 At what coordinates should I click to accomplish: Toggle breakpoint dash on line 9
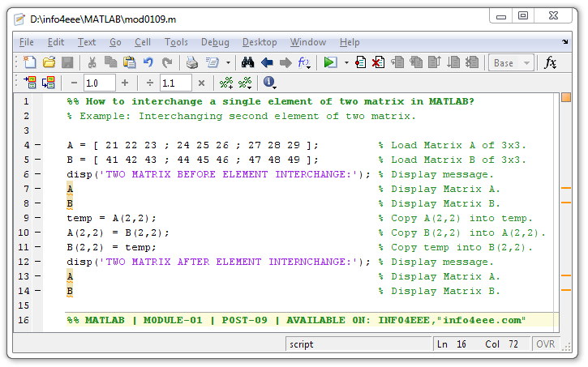(38, 218)
